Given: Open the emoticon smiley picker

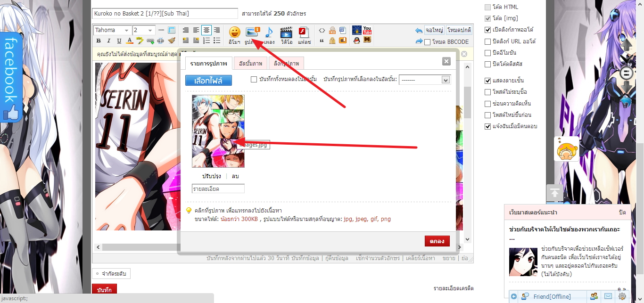Looking at the screenshot, I should point(234,35).
